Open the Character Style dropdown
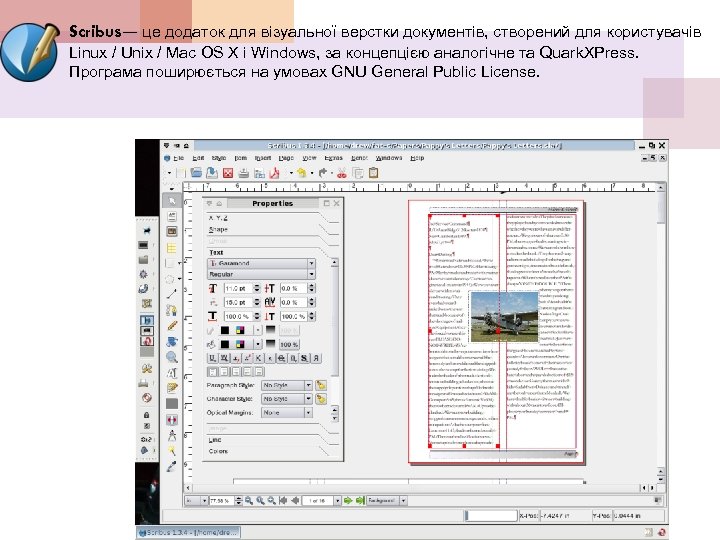 [x=287, y=399]
